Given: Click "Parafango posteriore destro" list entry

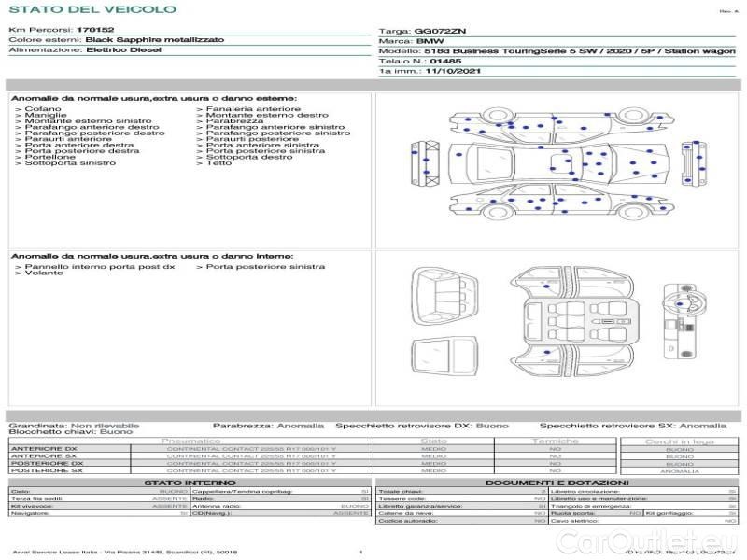Looking at the screenshot, I should coord(95,133).
